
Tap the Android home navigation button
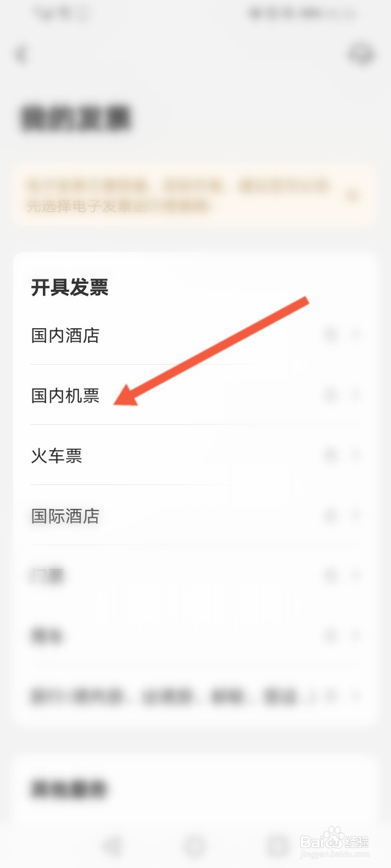tap(195, 845)
